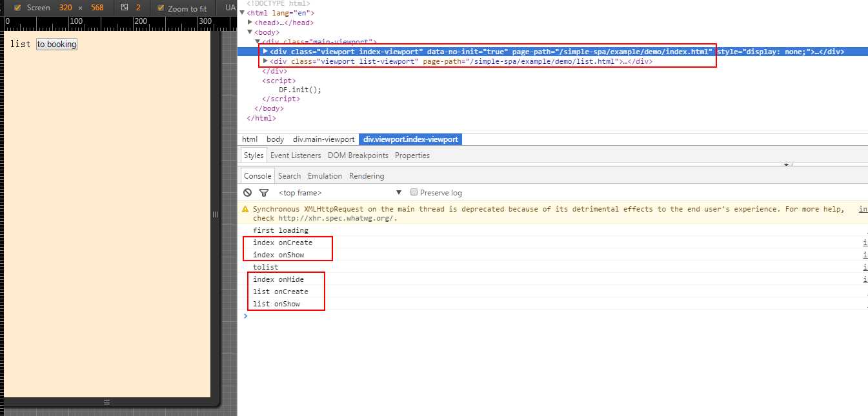Click the device pixel ratio icon
Screen dimensions: 868x416
(125, 8)
